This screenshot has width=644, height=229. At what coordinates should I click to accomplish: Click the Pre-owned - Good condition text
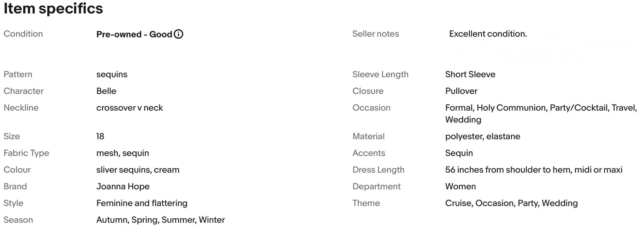(134, 34)
